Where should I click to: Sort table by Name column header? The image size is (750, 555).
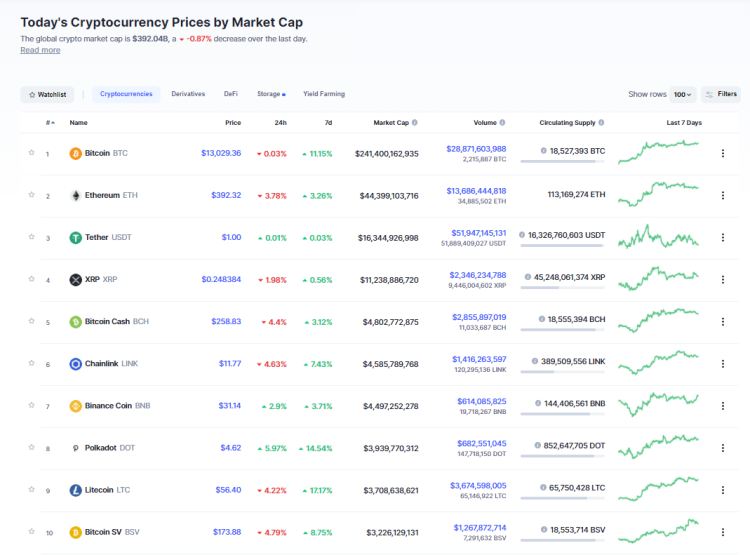tap(78, 122)
